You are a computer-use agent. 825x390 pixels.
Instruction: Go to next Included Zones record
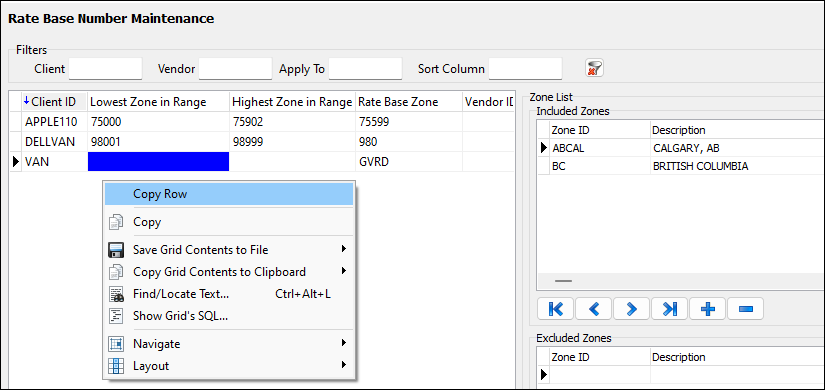[x=631, y=309]
